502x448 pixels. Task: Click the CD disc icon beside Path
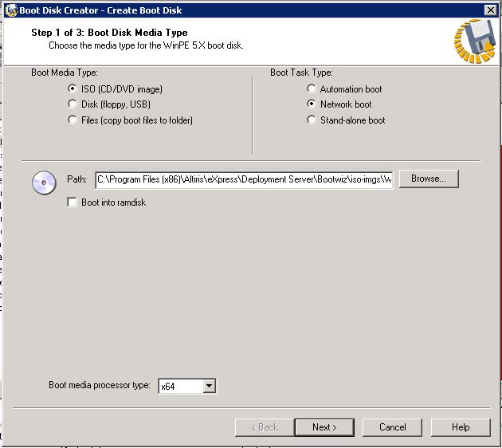(44, 183)
